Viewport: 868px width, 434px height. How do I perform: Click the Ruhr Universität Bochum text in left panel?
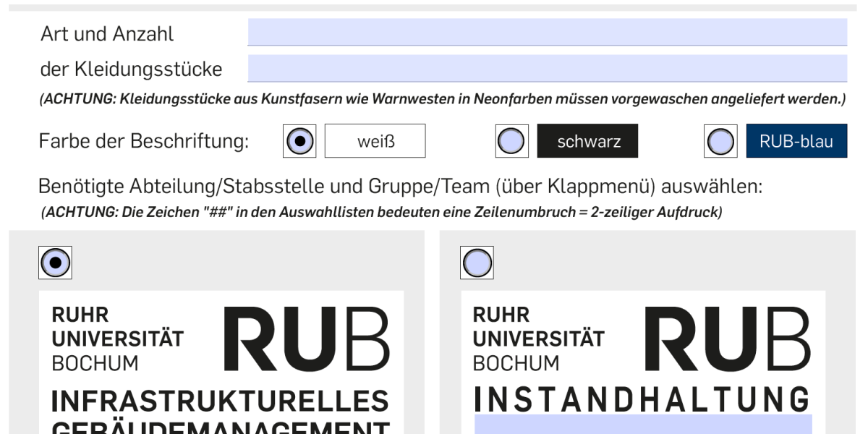[118, 339]
